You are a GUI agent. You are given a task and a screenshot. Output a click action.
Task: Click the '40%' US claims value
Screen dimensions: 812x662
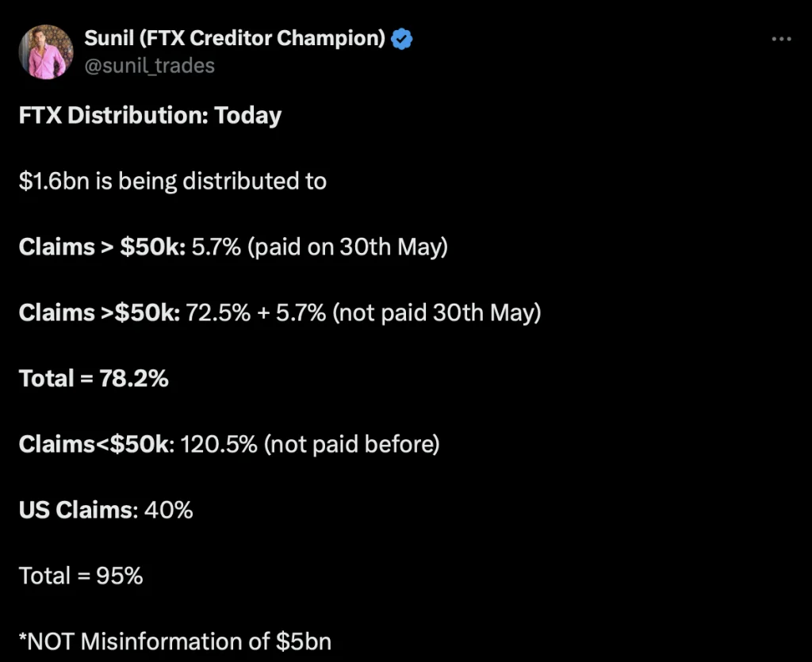pyautogui.click(x=168, y=510)
